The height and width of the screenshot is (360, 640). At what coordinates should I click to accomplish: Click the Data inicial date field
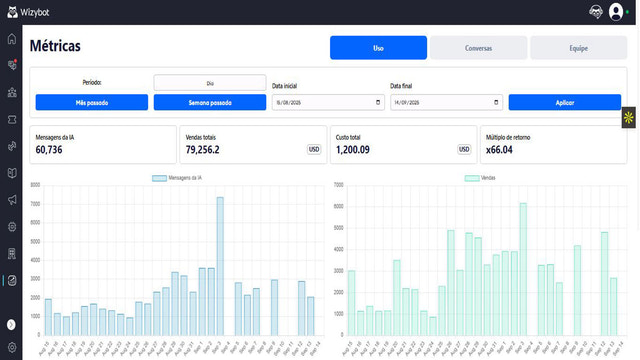(x=328, y=102)
